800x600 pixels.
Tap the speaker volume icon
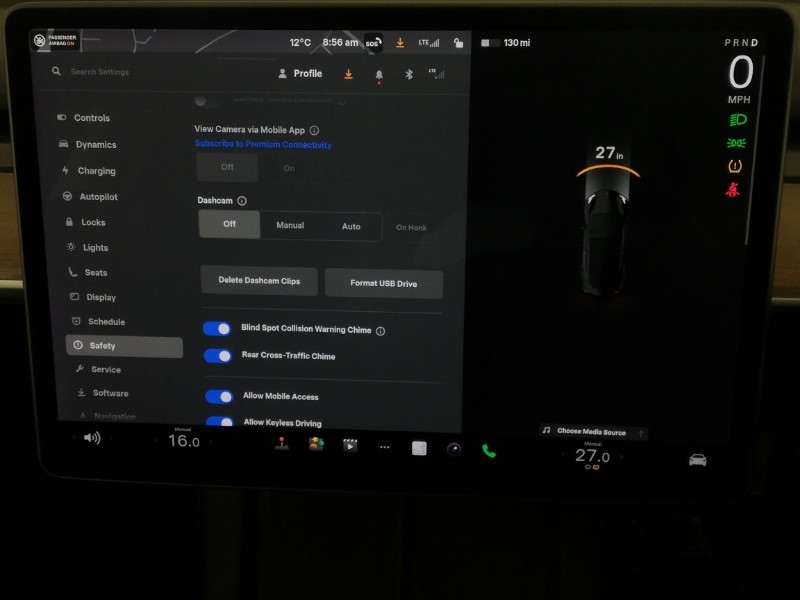click(93, 438)
